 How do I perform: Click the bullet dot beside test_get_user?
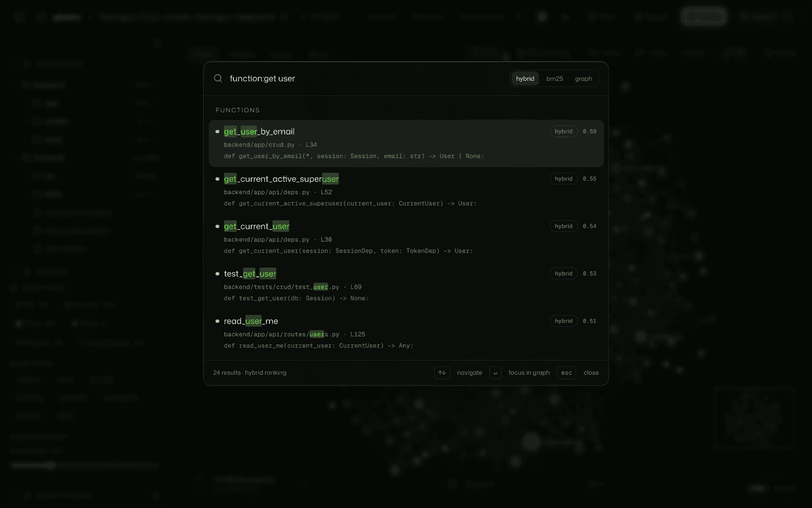point(217,273)
